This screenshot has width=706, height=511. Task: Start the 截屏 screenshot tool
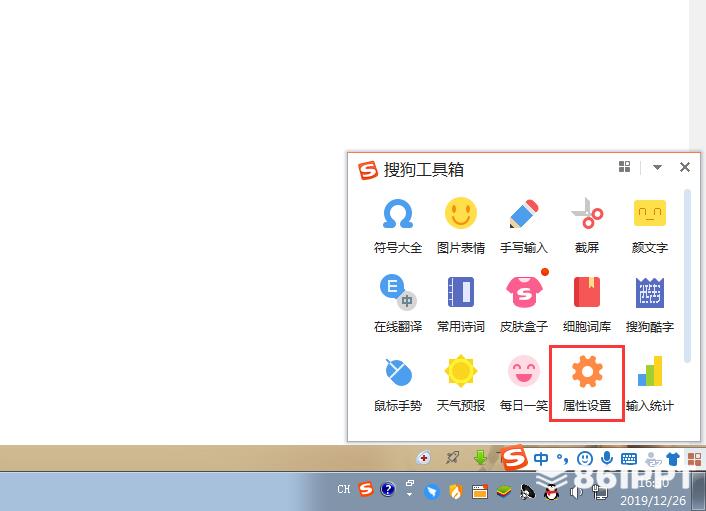587,226
